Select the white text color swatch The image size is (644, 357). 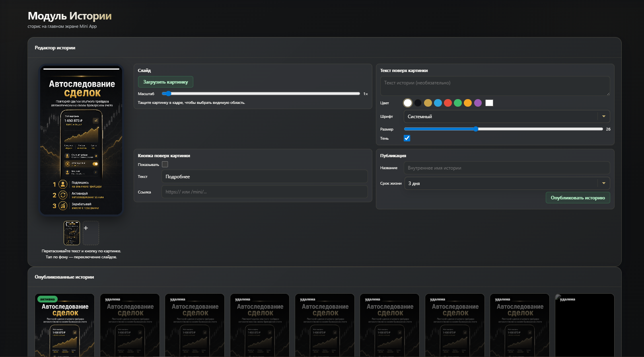408,103
